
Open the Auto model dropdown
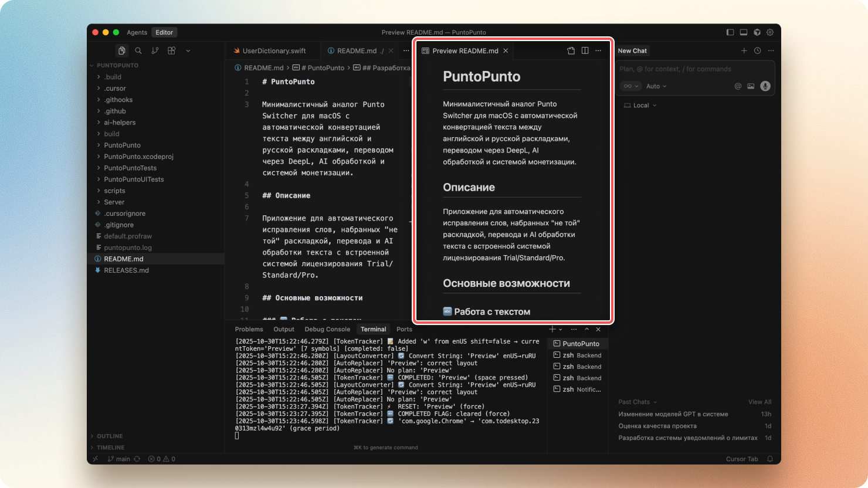656,86
